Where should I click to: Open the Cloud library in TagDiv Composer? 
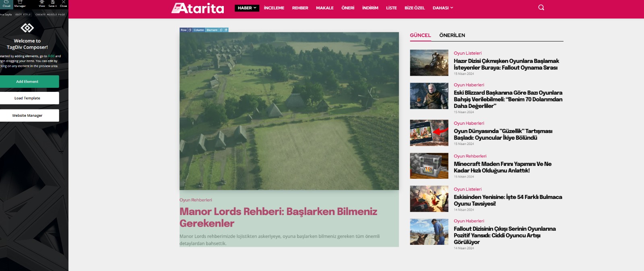[x=6, y=4]
